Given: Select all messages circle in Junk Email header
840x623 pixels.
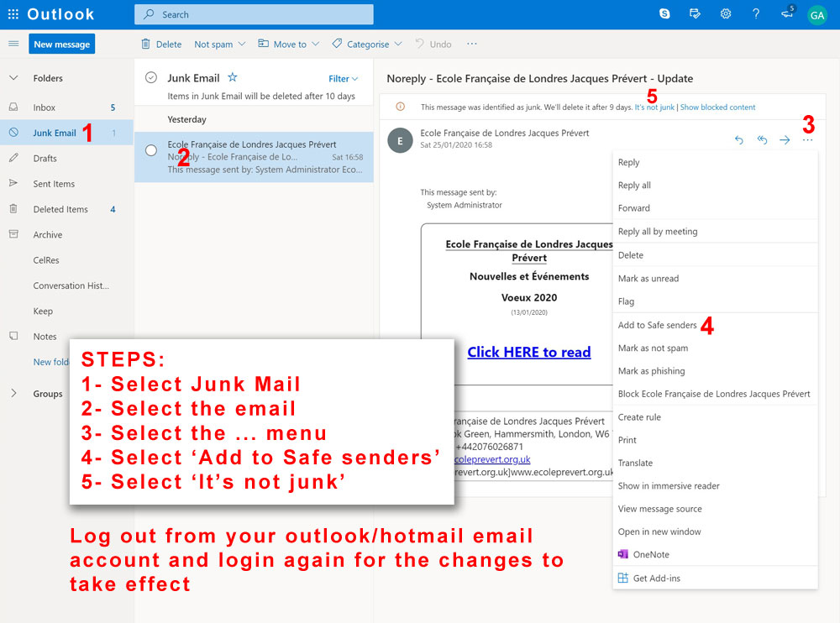Looking at the screenshot, I should [x=151, y=78].
